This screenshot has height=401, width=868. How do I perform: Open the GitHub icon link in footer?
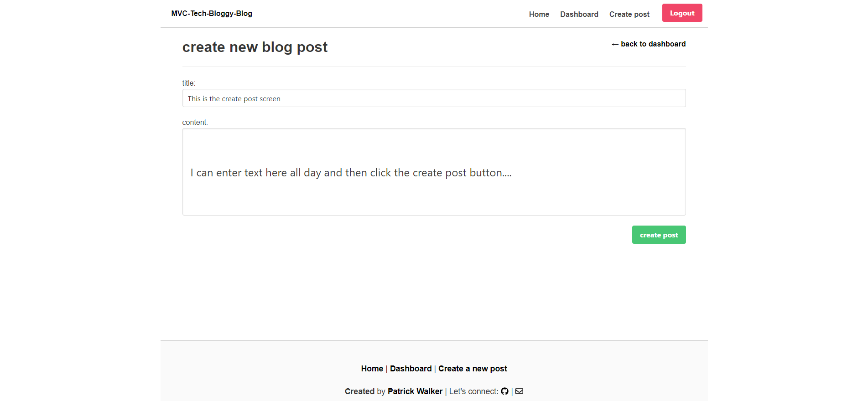[x=504, y=391]
